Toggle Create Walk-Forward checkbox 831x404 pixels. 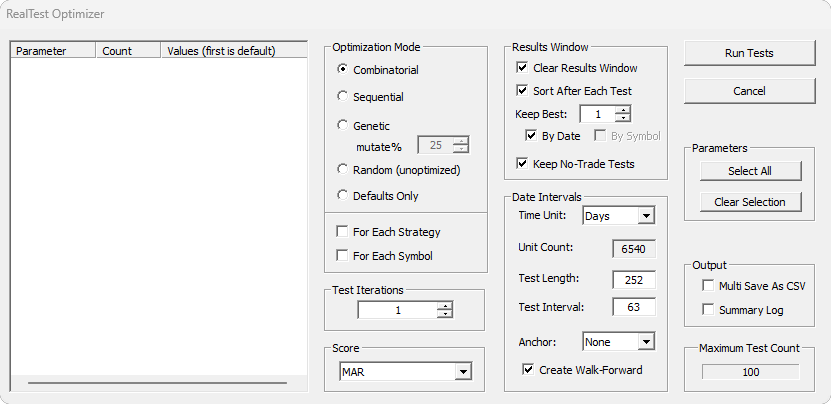pyautogui.click(x=528, y=370)
